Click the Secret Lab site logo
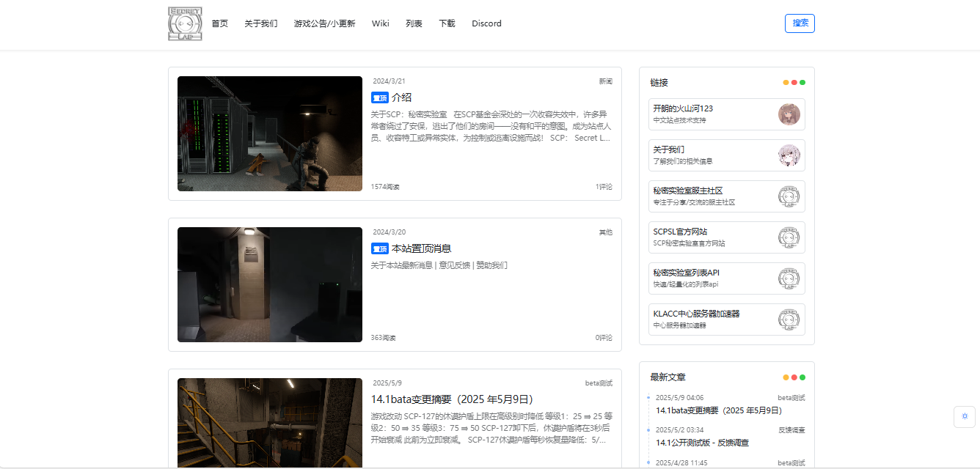This screenshot has height=469, width=980. click(x=184, y=23)
